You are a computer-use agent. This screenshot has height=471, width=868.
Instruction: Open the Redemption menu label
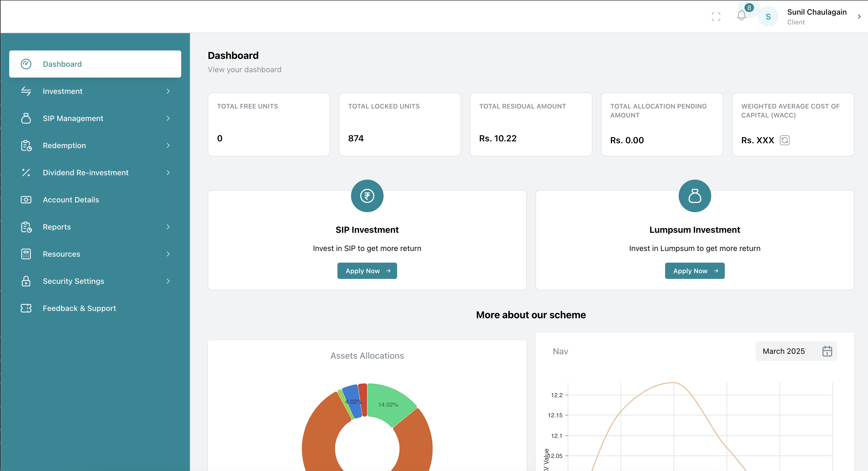[64, 145]
